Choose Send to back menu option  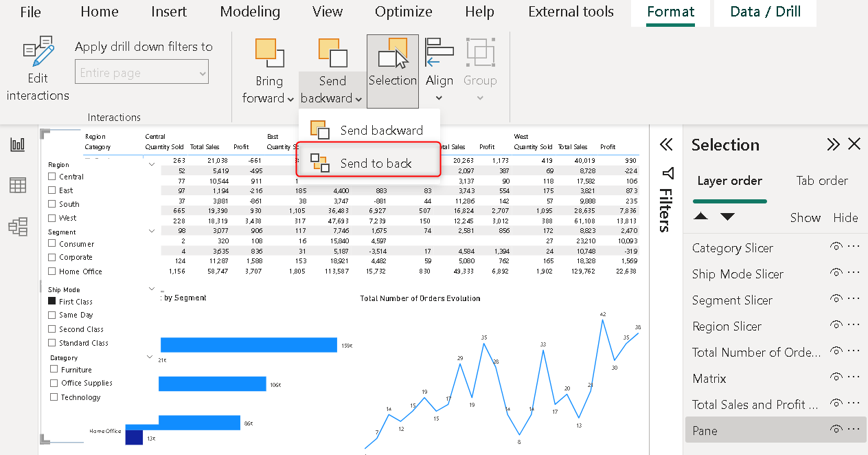pos(376,163)
